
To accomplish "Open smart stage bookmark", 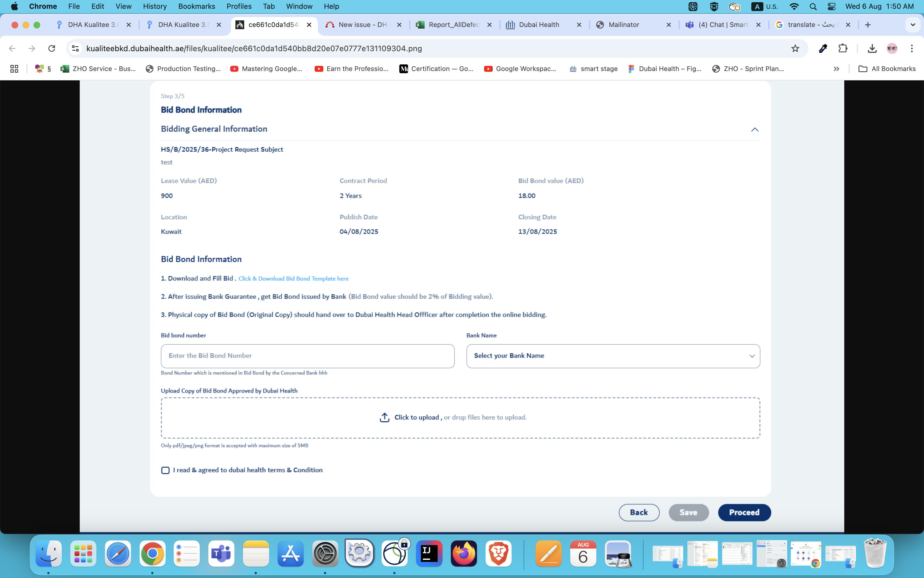I will pyautogui.click(x=593, y=69).
